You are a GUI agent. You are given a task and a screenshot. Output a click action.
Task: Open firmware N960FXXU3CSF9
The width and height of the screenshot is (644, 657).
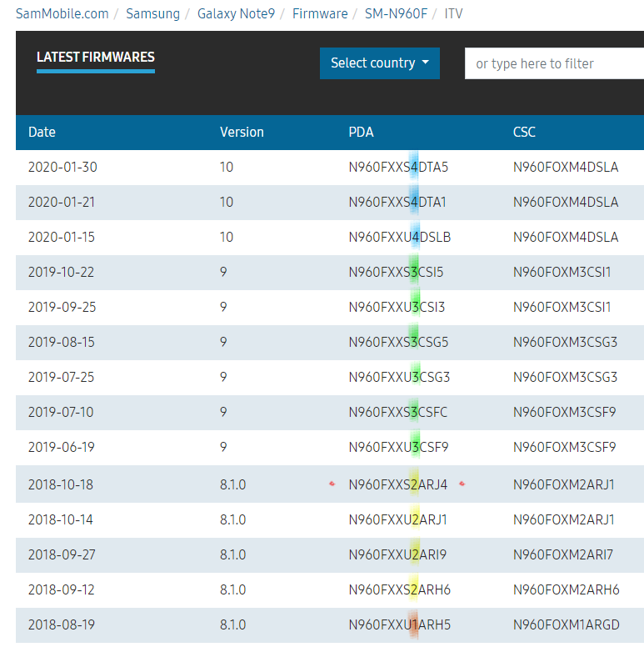click(398, 447)
